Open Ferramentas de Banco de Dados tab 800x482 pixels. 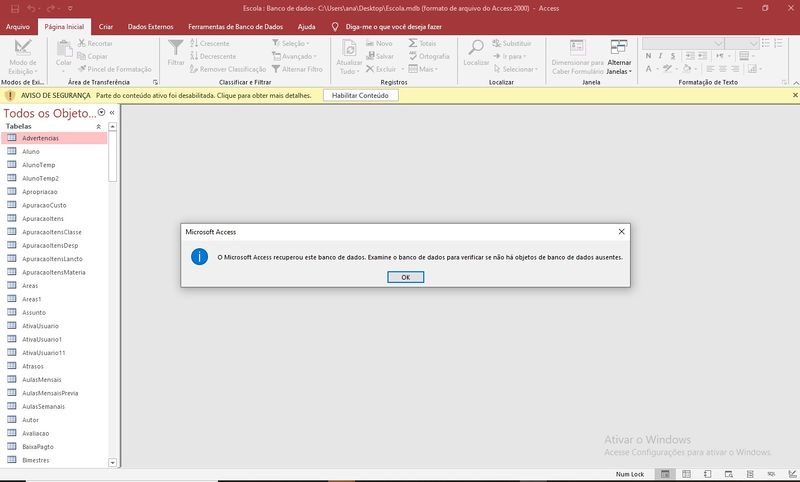tap(235, 27)
